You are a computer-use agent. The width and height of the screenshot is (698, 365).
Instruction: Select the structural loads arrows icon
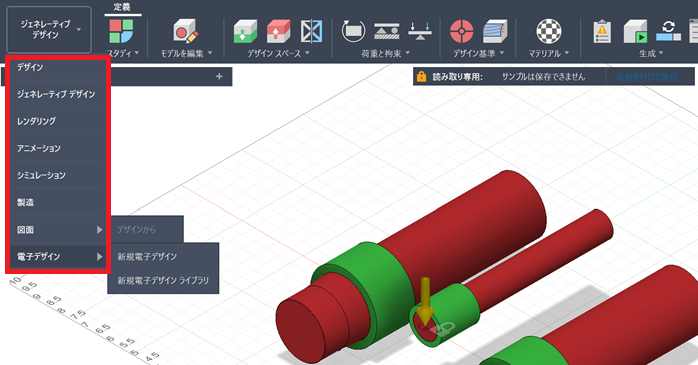420,31
